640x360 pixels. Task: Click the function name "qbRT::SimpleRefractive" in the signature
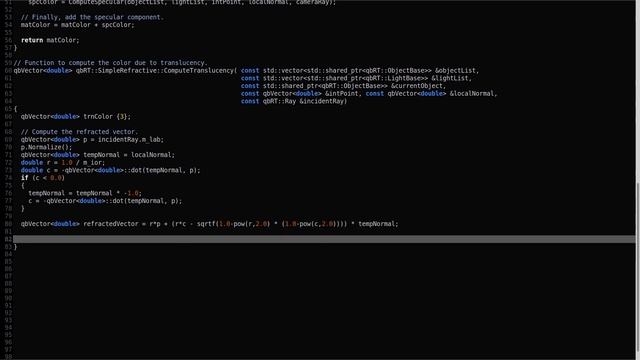click(116, 71)
